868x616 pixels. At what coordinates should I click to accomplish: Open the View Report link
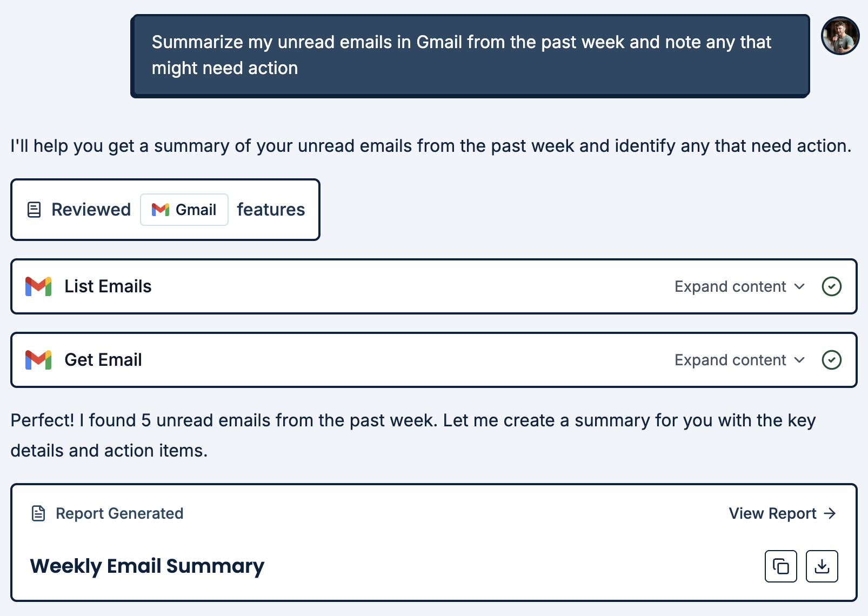click(x=772, y=513)
